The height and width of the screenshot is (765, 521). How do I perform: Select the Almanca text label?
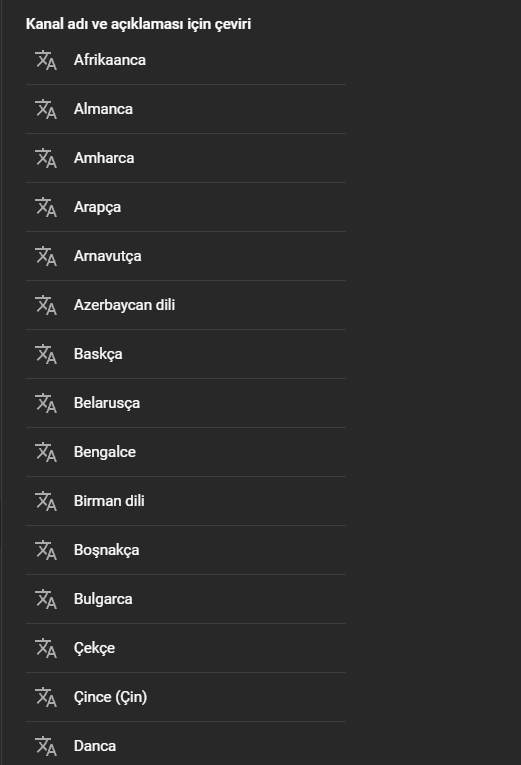[x=103, y=109]
